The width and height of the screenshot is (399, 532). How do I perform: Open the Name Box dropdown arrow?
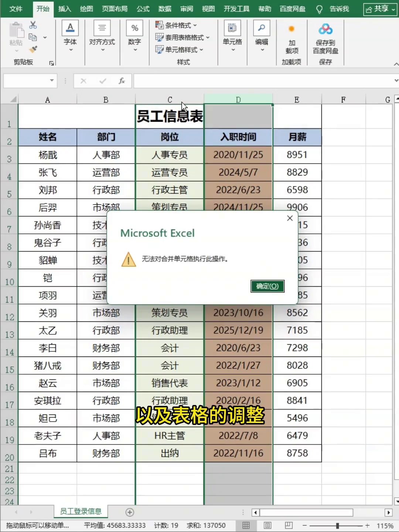coord(52,81)
